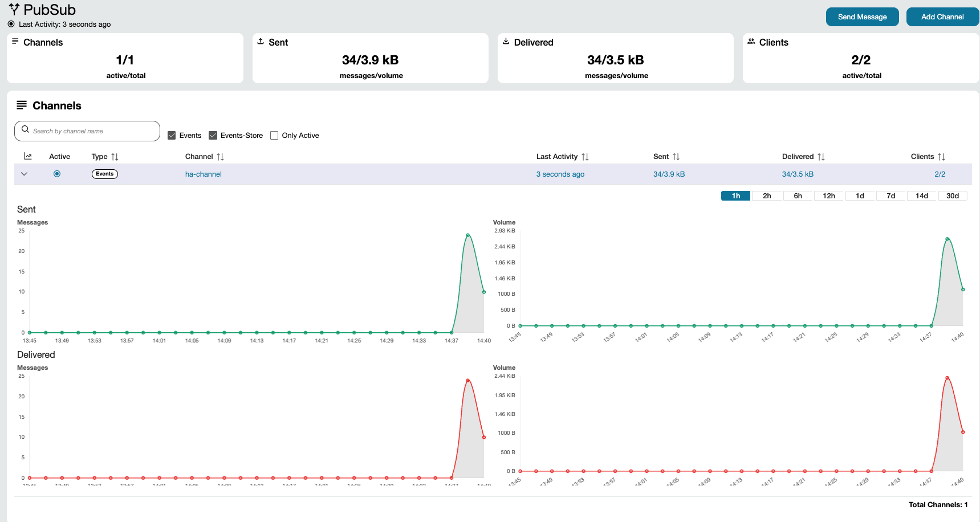Choose the 30d time range

tap(952, 196)
